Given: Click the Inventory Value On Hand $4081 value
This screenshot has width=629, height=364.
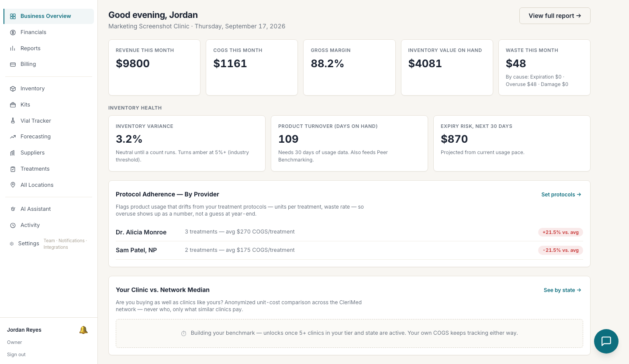Looking at the screenshot, I should 425,64.
